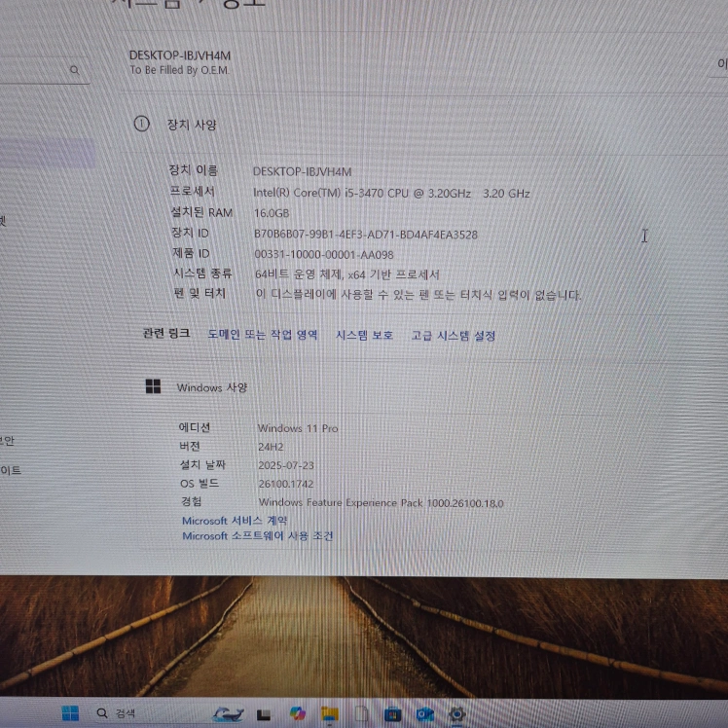Viewport: 728px width, 728px height.
Task: Select the 시스템 종류 64비트 운영 체제 value
Action: [x=347, y=274]
